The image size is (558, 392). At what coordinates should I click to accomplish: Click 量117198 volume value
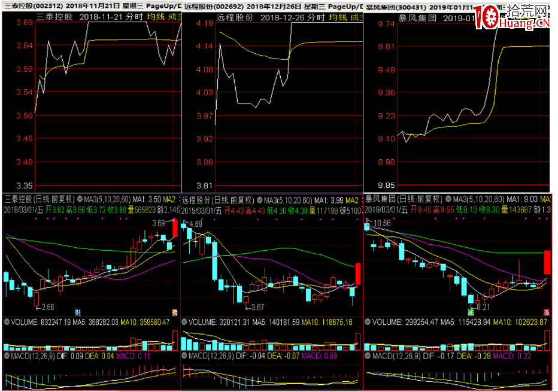click(x=323, y=211)
